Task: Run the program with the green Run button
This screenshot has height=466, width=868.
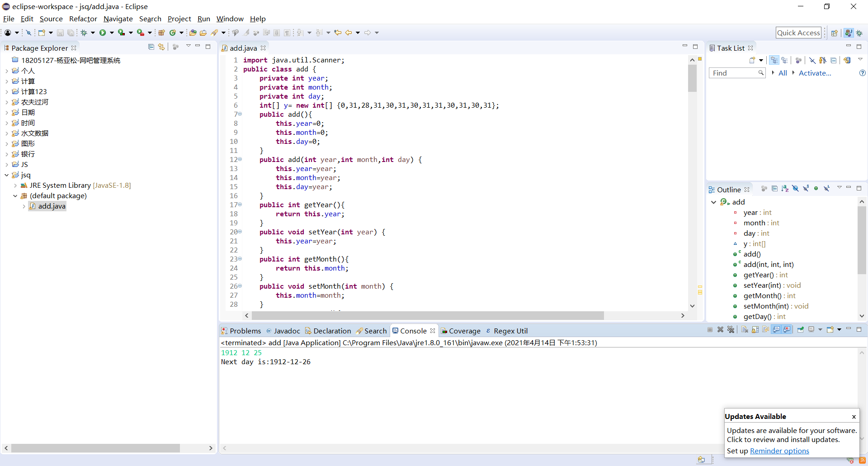Action: point(103,33)
